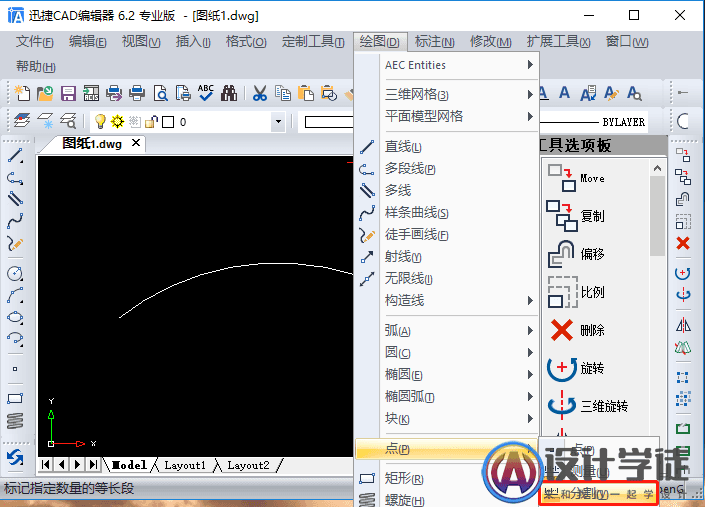Open the 文件 File menu
Image resolution: width=705 pixels, height=507 pixels.
pos(35,42)
